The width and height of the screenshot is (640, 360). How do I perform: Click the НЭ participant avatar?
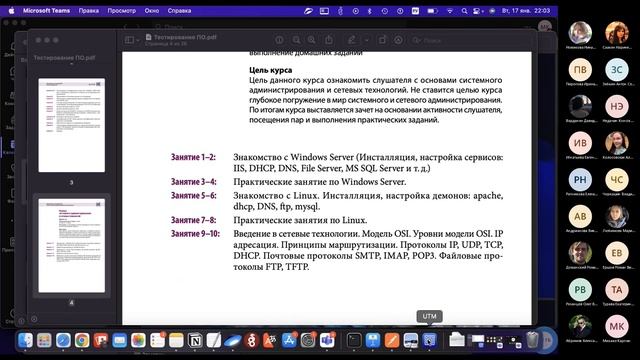617,107
